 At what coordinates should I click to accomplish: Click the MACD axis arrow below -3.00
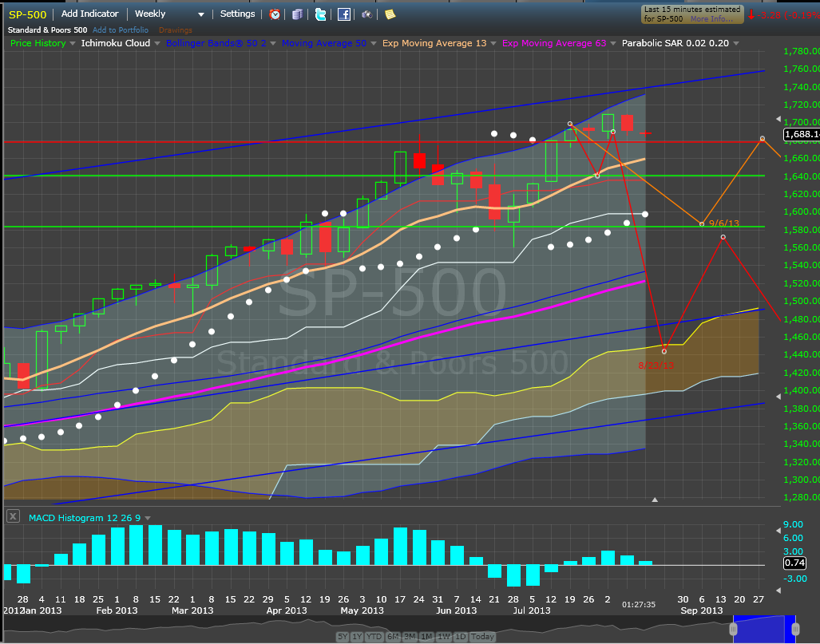[x=778, y=591]
